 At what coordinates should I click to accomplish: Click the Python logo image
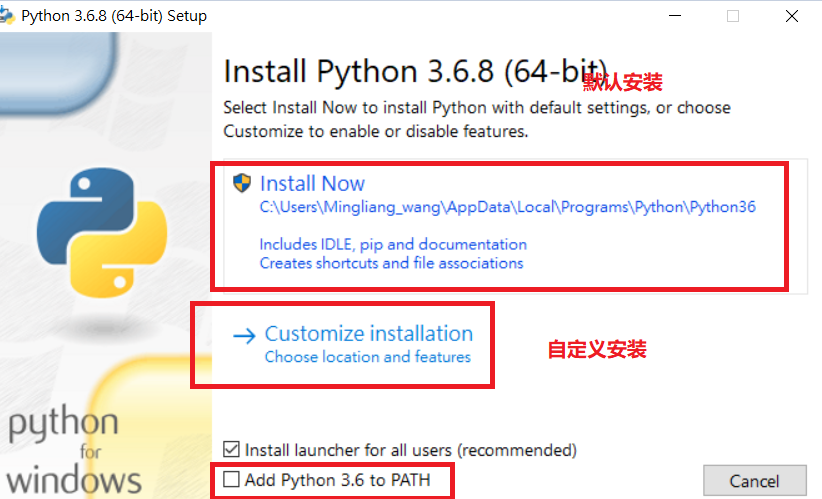[102, 233]
